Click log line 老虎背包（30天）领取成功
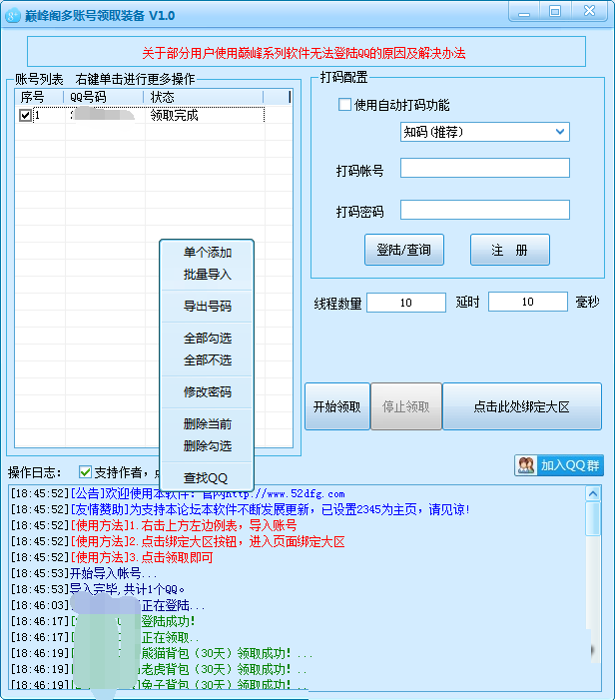 (x=159, y=669)
